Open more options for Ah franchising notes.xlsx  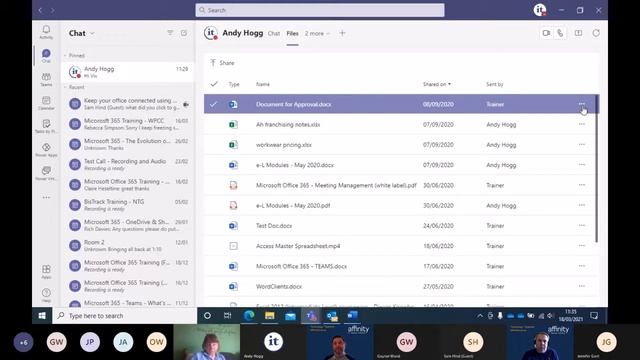pos(582,124)
